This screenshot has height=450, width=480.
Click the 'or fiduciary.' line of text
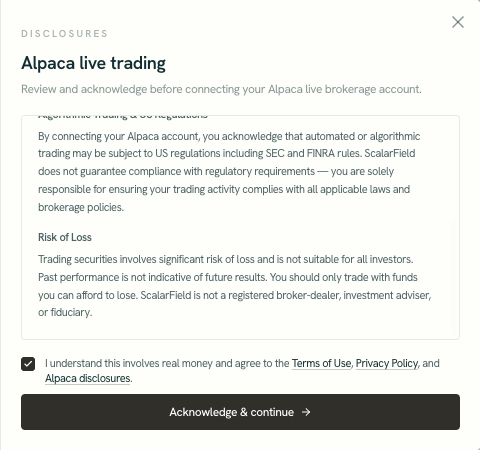[x=65, y=312]
